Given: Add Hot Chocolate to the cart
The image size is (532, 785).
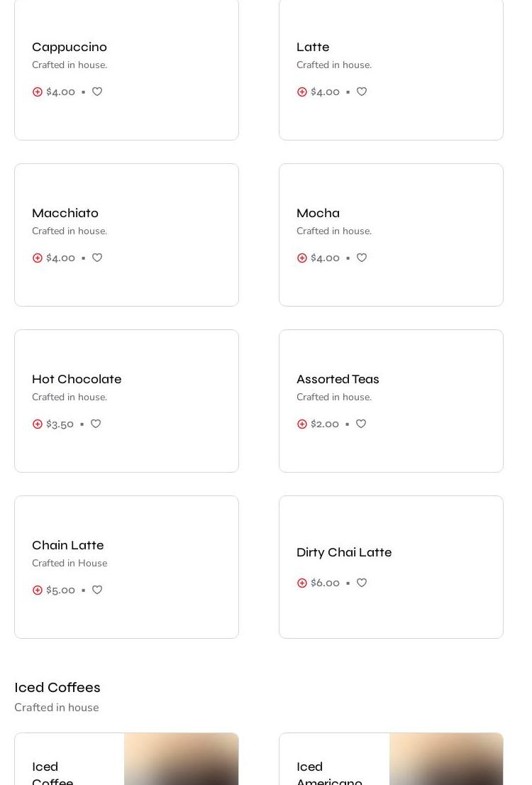Looking at the screenshot, I should pos(38,424).
